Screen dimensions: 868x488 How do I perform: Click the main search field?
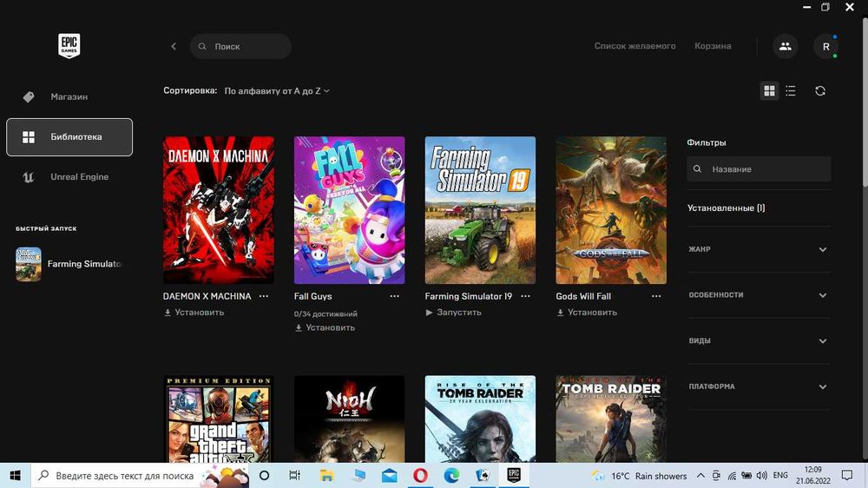pos(240,47)
